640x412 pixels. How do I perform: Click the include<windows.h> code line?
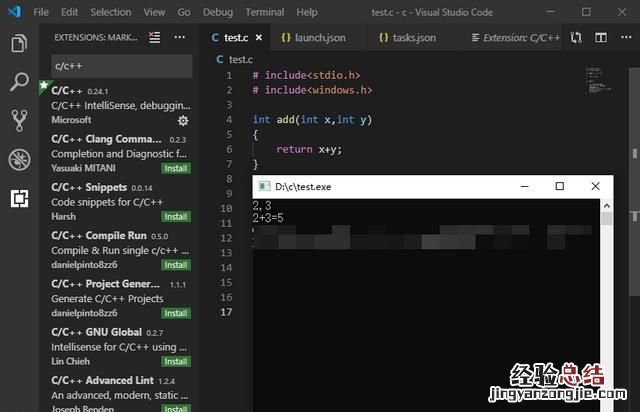[312, 90]
